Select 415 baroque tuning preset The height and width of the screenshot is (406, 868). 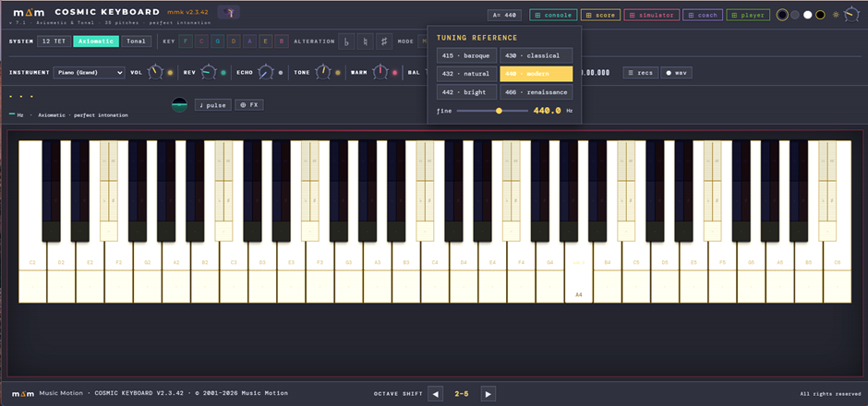point(466,56)
